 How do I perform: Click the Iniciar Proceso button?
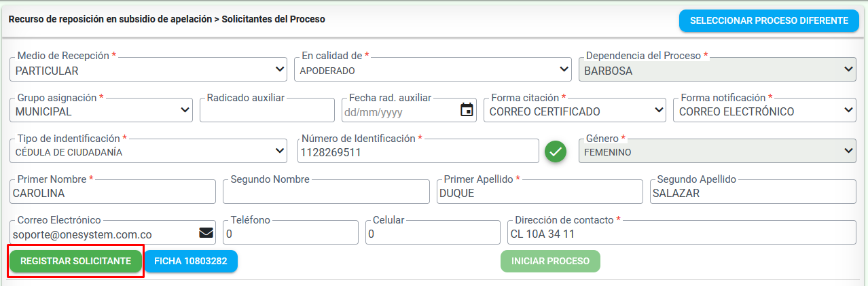[550, 262]
